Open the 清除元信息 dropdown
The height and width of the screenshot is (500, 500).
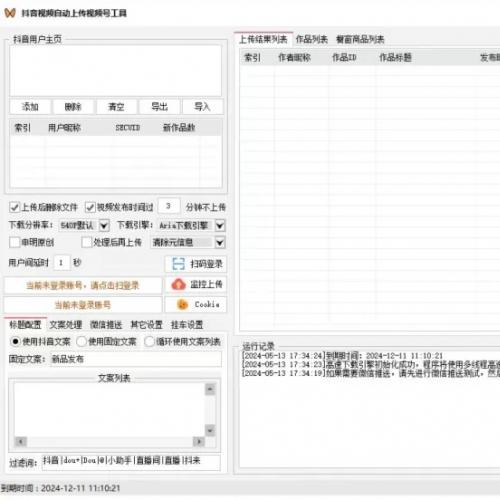[x=220, y=242]
